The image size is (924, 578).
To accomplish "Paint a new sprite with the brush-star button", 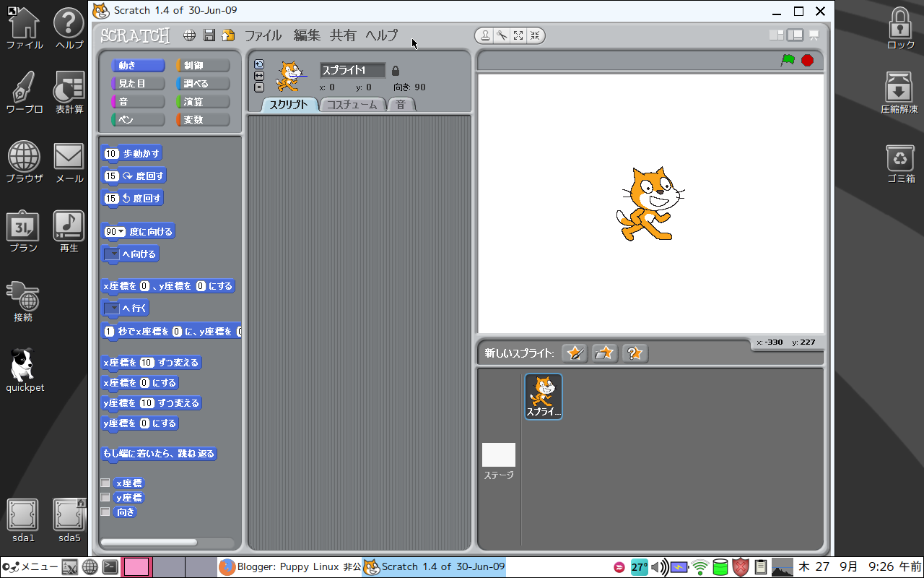I will pos(575,353).
